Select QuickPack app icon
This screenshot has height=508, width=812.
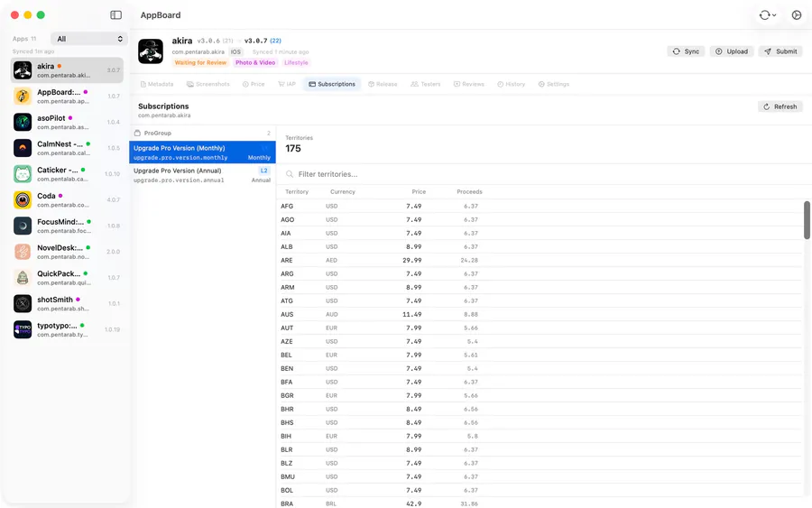click(x=23, y=278)
